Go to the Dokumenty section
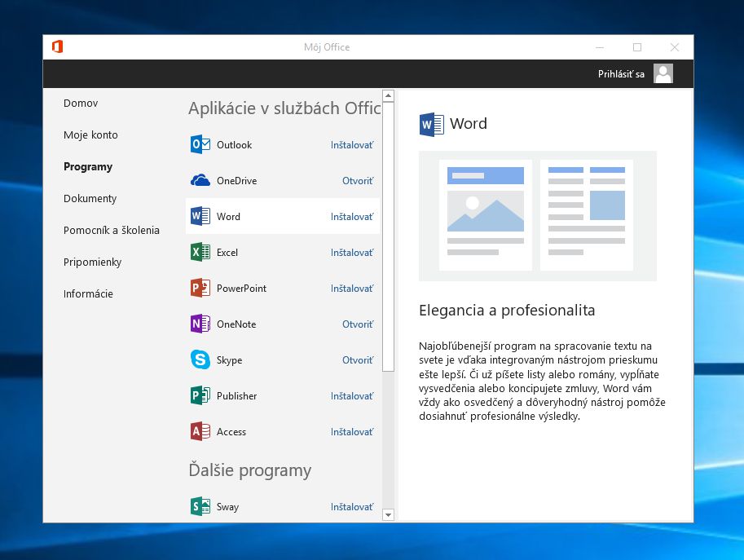Image resolution: width=744 pixels, height=560 pixels. click(90, 198)
